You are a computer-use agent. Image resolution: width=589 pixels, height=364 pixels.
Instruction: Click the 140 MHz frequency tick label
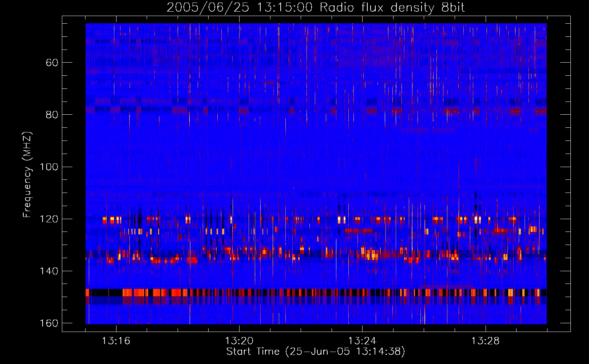[49, 271]
